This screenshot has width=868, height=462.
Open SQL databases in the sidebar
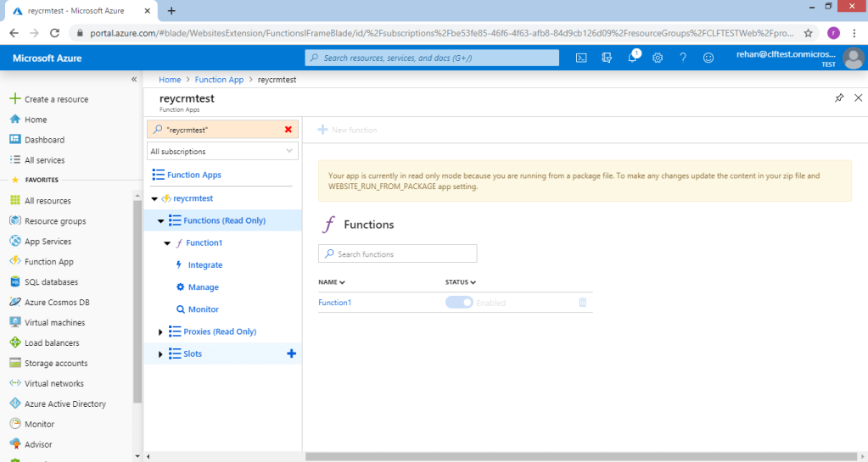point(51,282)
